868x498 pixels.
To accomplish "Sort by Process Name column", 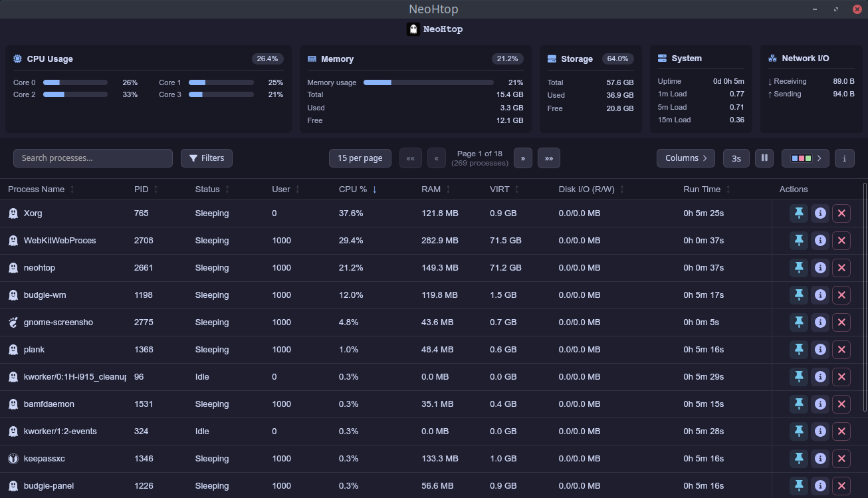I will point(41,189).
